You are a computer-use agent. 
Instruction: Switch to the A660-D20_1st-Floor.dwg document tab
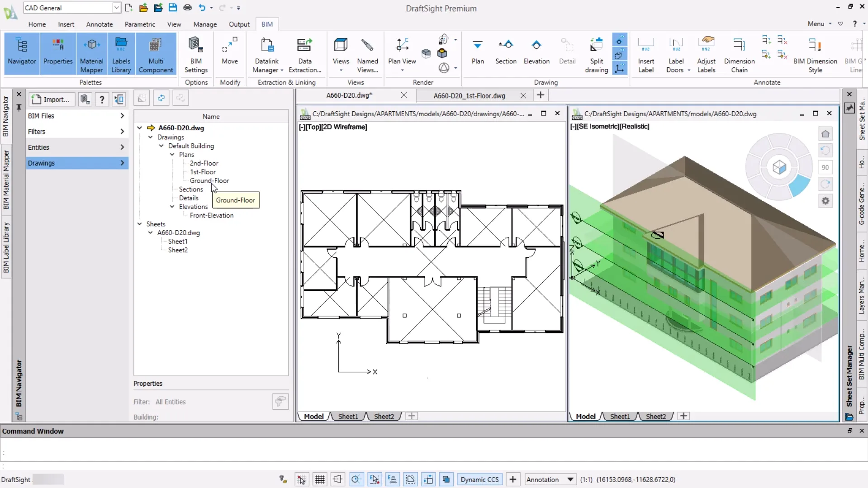[469, 95]
